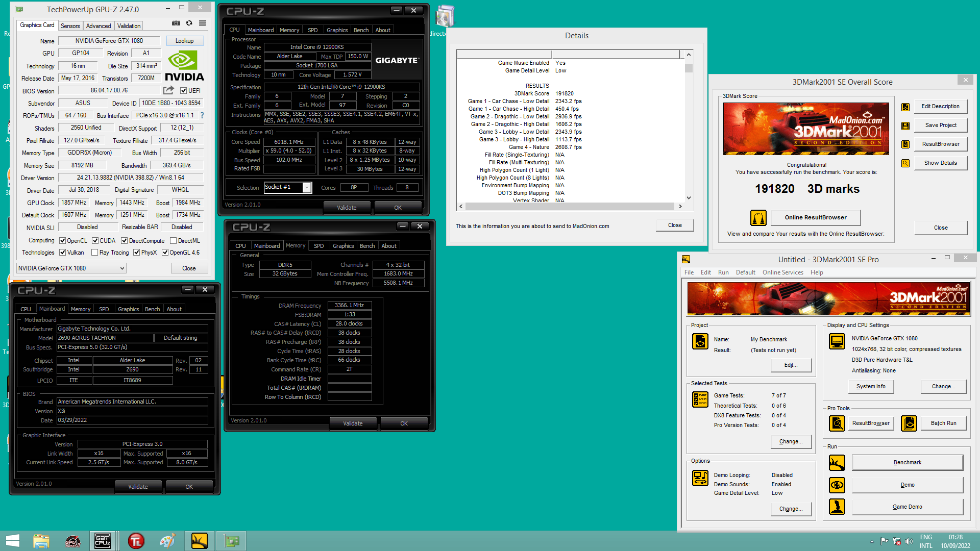Click taskbar clock showing 01:28
This screenshot has width=980, height=551.
pyautogui.click(x=955, y=541)
